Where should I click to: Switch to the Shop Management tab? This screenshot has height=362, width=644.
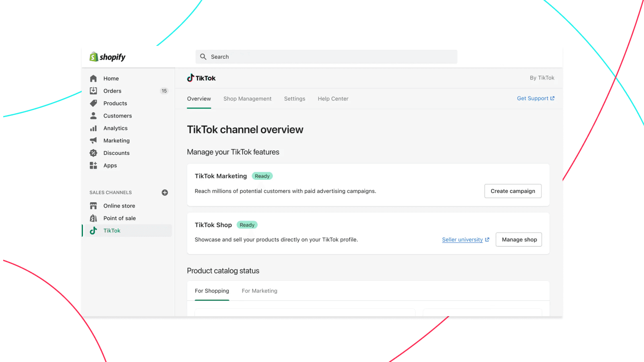tap(247, 99)
